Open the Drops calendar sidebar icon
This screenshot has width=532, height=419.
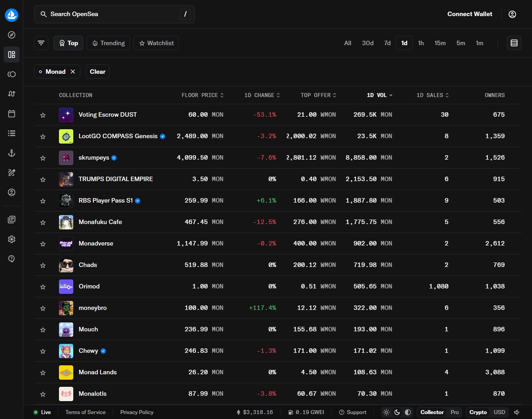click(x=12, y=114)
